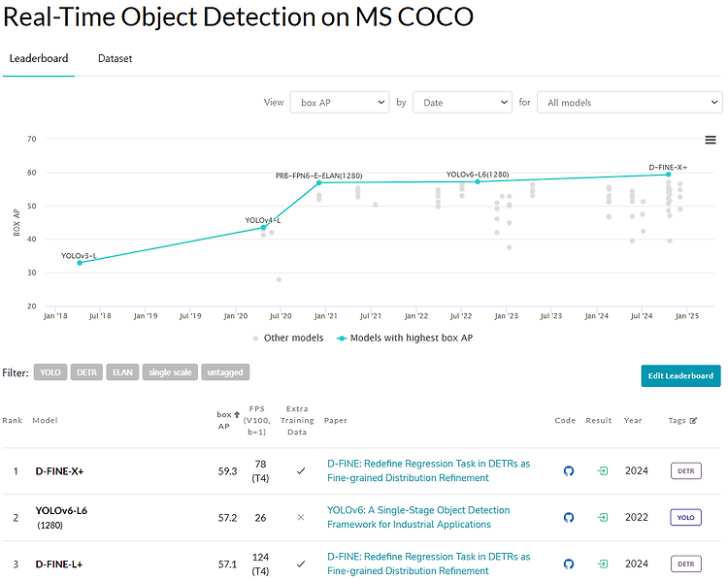Select the YOLOv6-L6(1280) chart point
Image resolution: width=728 pixels, height=580 pixels.
[478, 182]
